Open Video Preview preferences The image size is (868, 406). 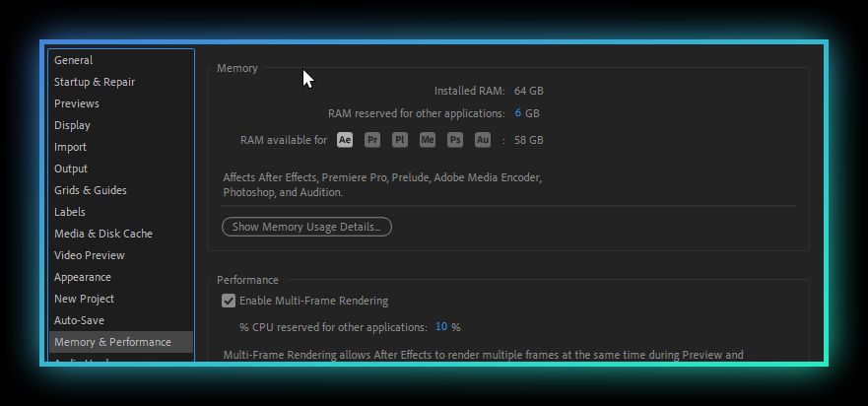pyautogui.click(x=121, y=255)
